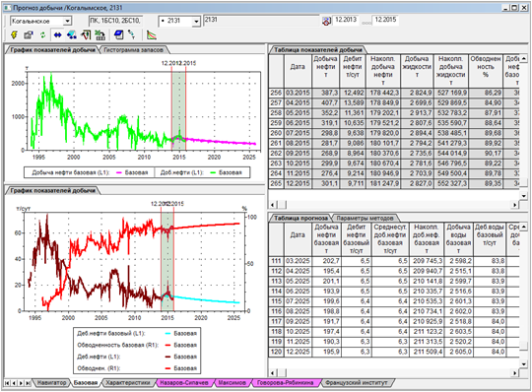
Task: Click the blue diamond-shapes toolbar icon
Action: 72,34
